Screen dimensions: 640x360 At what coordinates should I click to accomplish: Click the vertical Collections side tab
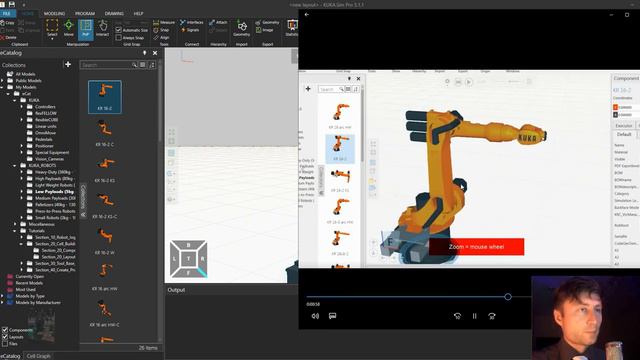[x=83, y=201]
